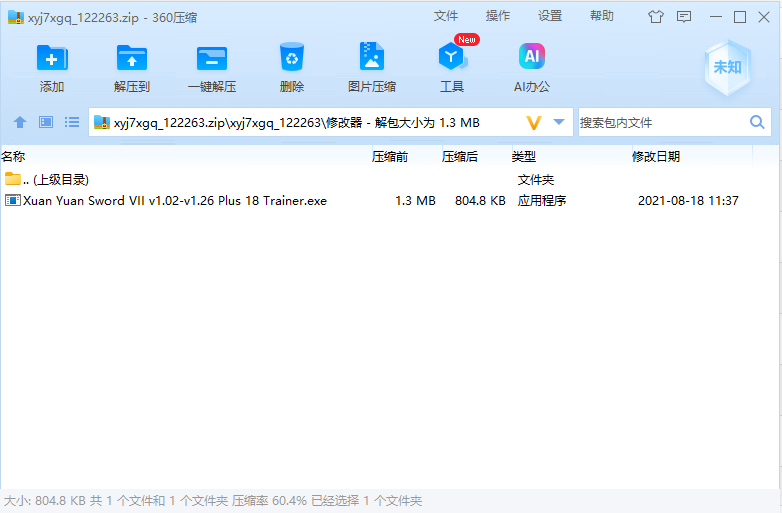Open the Tools (工具) icon marked New

tap(453, 56)
